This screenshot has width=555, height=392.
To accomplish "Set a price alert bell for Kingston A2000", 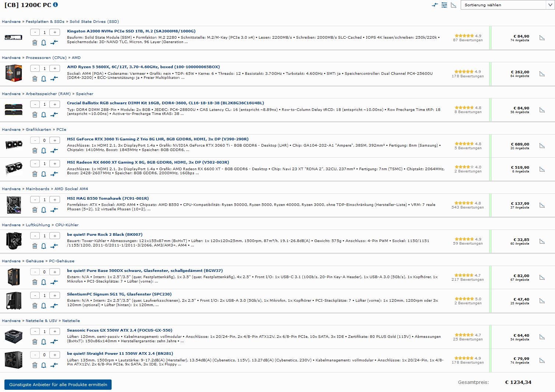I will [43, 43].
